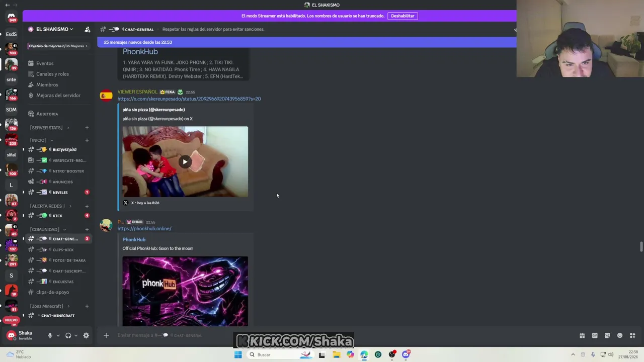Image resolution: width=644 pixels, height=362 pixels.
Task: Open the emoji picker
Action: 620,335
